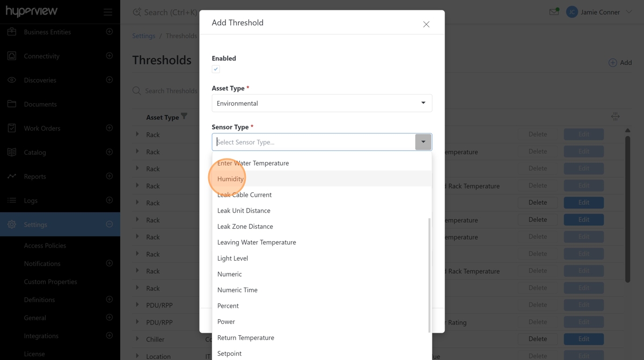Click the column resize icon above the table

tap(615, 117)
